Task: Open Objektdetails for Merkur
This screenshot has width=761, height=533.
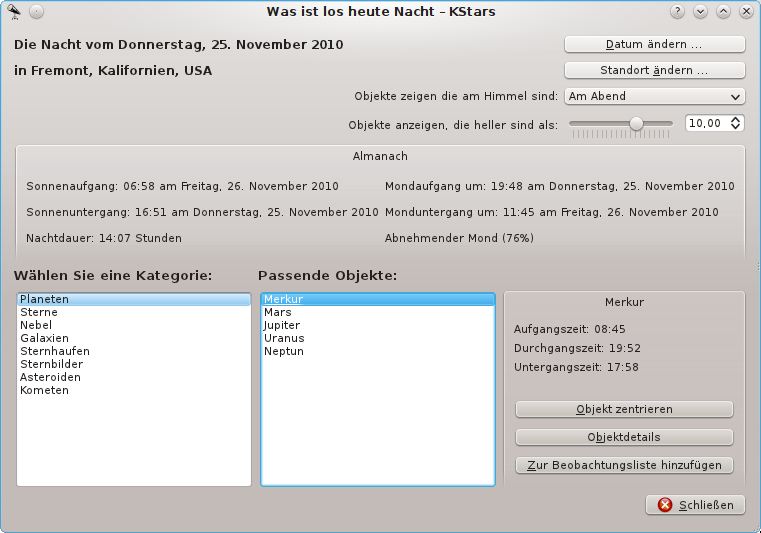Action: (624, 437)
